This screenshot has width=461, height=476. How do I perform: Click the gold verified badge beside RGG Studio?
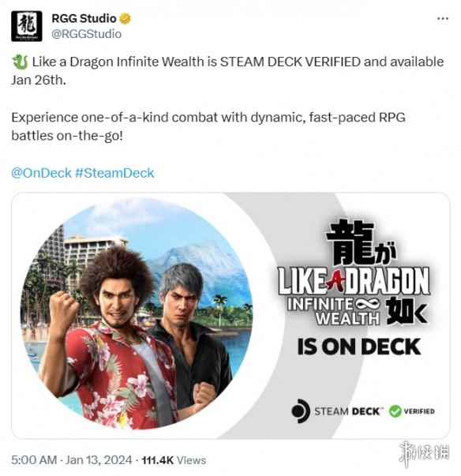tap(125, 18)
